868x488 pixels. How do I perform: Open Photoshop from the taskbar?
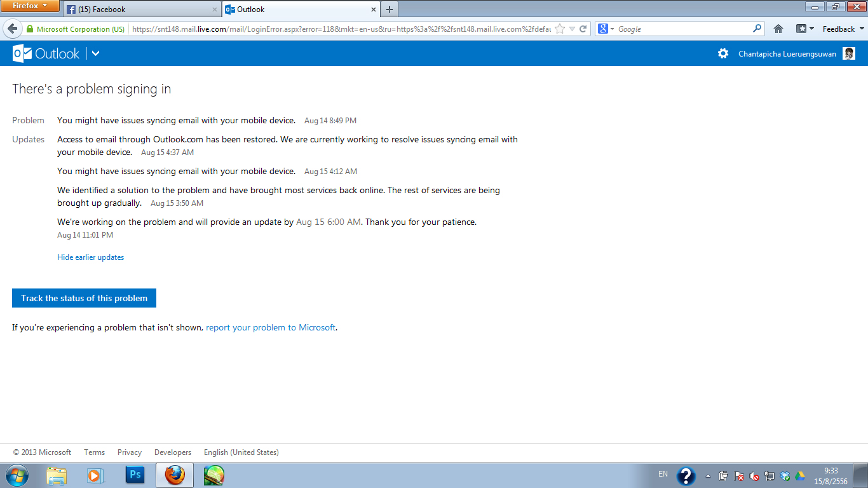tap(135, 475)
